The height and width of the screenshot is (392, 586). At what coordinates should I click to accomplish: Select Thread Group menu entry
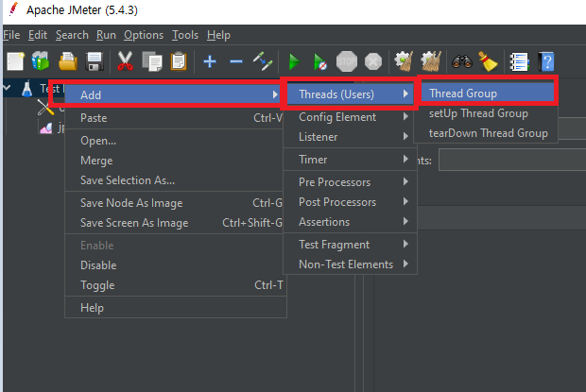tap(488, 93)
